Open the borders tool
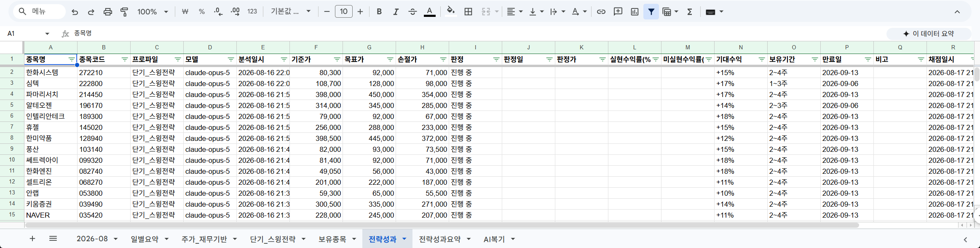The image size is (980, 248). pyautogui.click(x=468, y=12)
